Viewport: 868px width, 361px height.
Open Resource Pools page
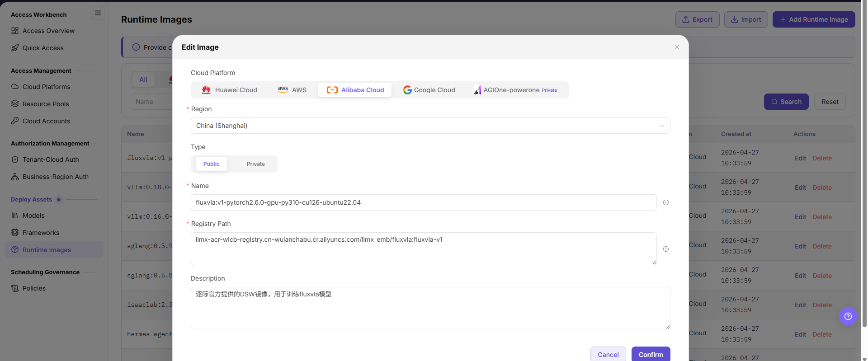tap(46, 104)
